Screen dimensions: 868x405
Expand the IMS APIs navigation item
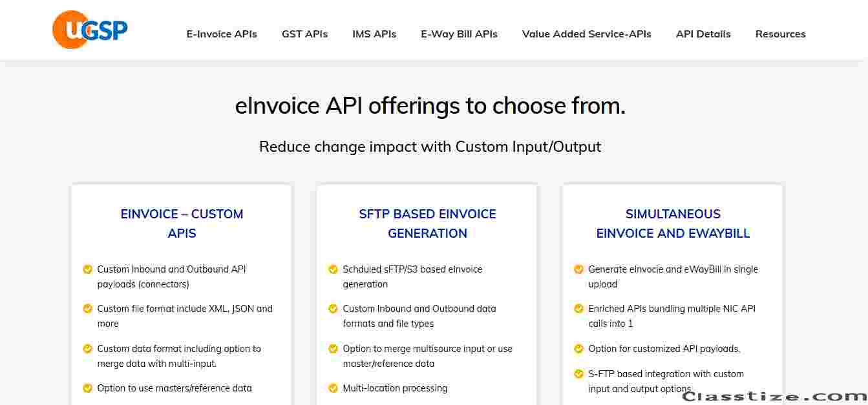click(x=374, y=34)
